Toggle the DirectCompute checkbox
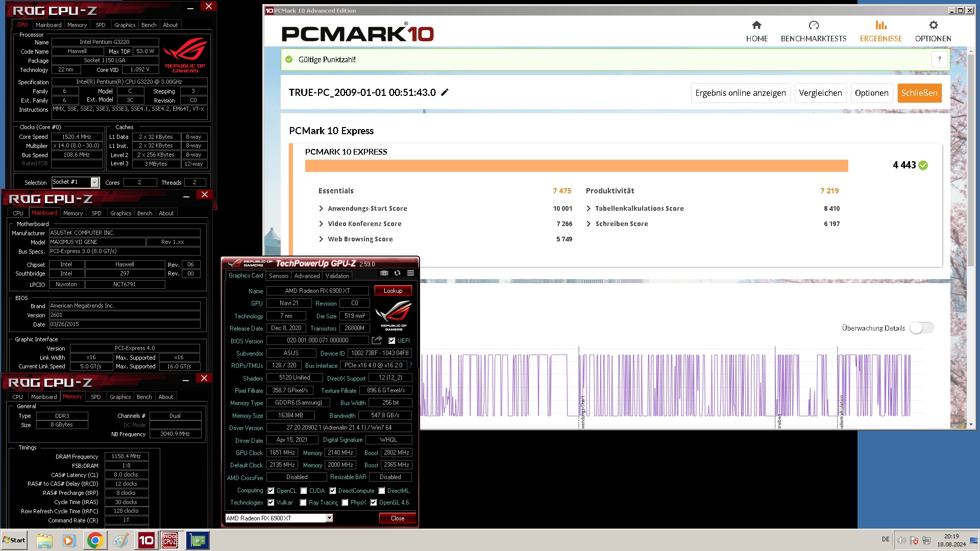The width and height of the screenshot is (980, 551). tap(333, 491)
